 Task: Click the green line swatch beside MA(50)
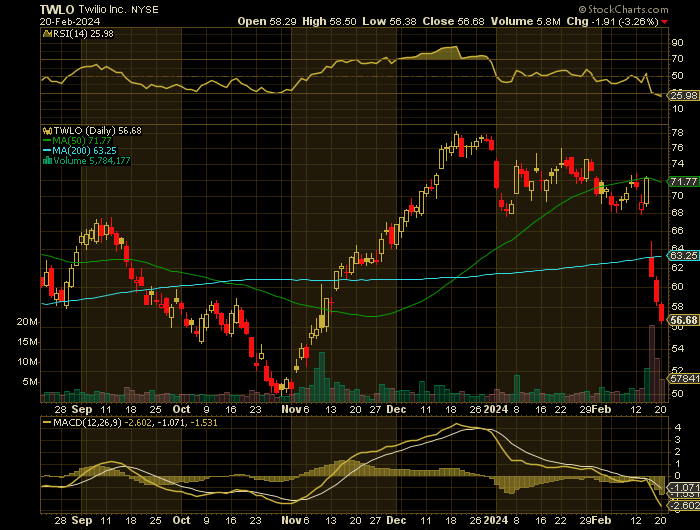(47, 141)
